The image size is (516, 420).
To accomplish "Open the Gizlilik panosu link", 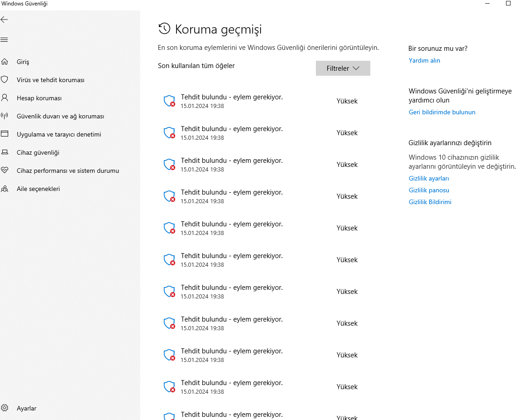I will (x=429, y=190).
